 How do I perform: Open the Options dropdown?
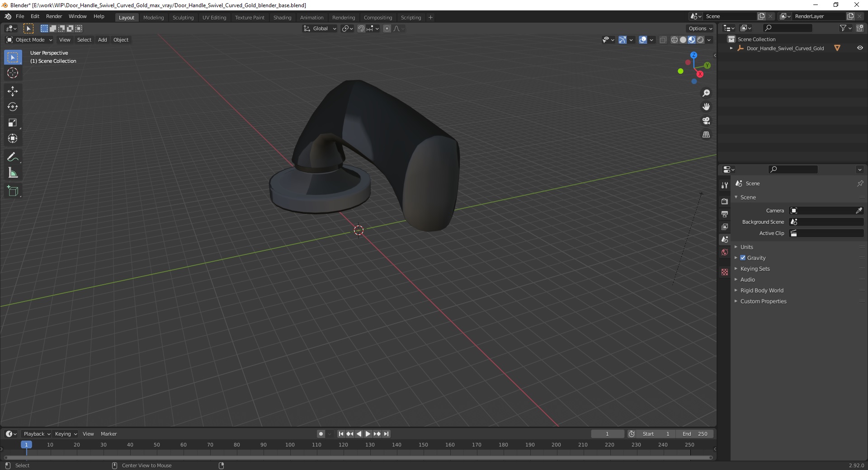700,28
